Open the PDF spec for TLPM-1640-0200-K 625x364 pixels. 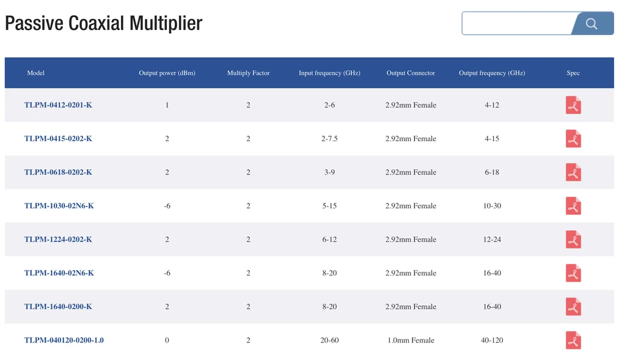pyautogui.click(x=573, y=307)
